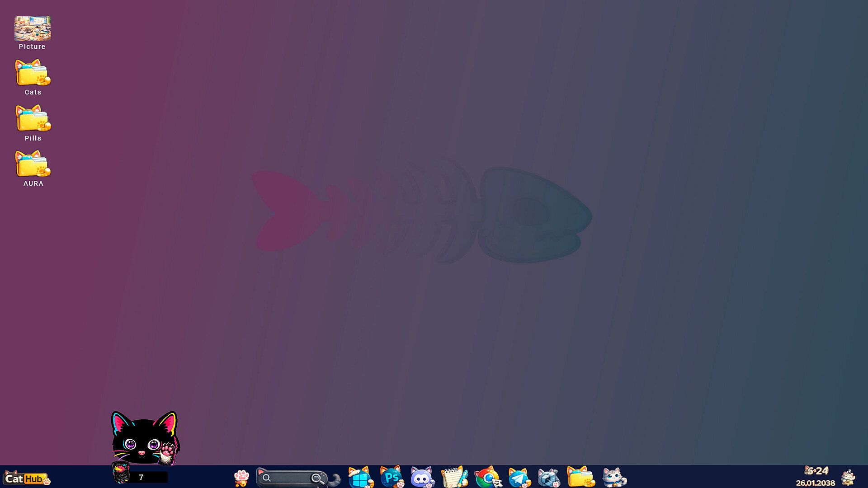The image size is (868, 488).
Task: Open the Pills folder
Action: (33, 119)
